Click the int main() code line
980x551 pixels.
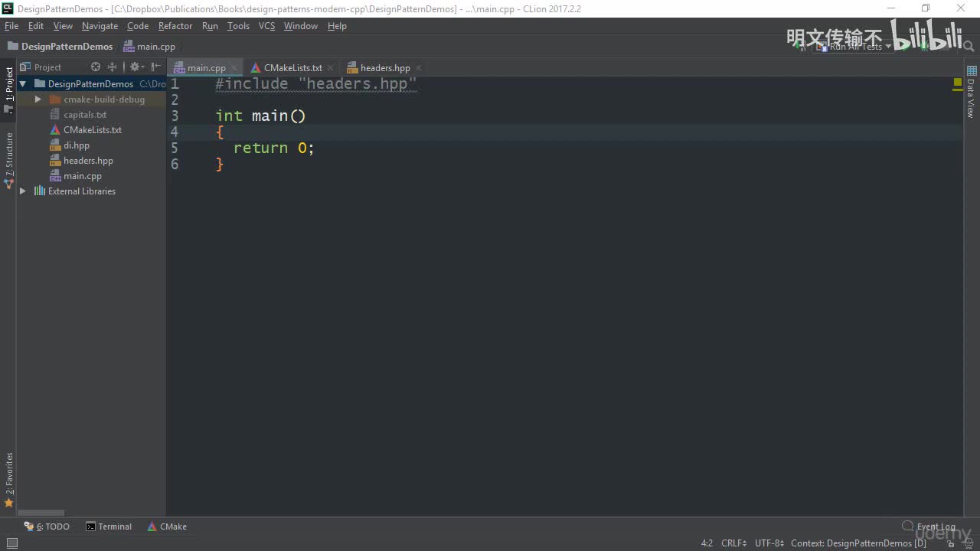[260, 116]
